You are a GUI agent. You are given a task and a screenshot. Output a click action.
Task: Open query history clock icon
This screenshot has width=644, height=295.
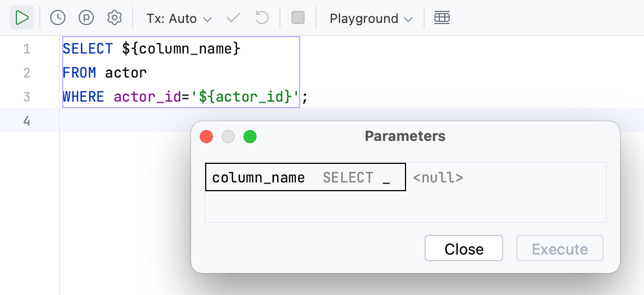58,18
